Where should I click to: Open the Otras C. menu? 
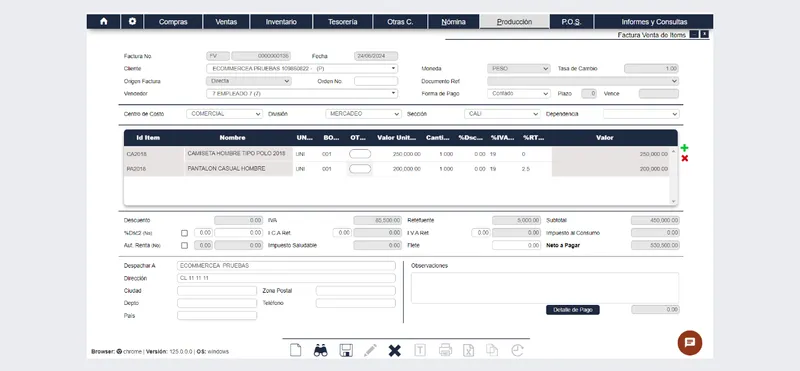(x=400, y=21)
